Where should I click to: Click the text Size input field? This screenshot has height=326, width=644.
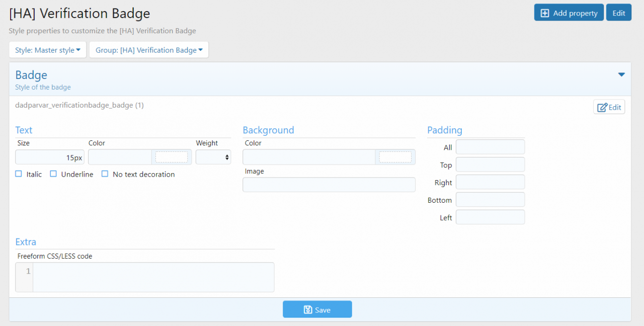coord(50,157)
